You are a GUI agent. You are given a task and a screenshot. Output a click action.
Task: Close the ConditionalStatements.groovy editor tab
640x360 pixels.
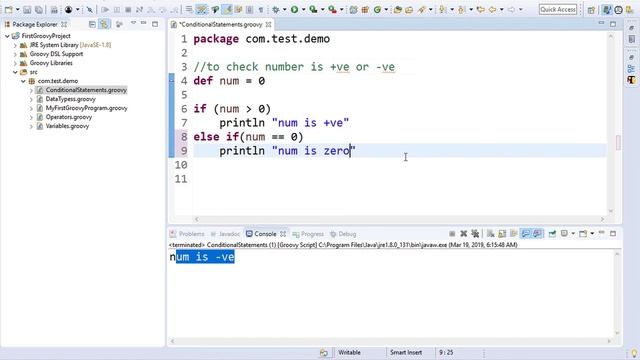click(x=269, y=24)
